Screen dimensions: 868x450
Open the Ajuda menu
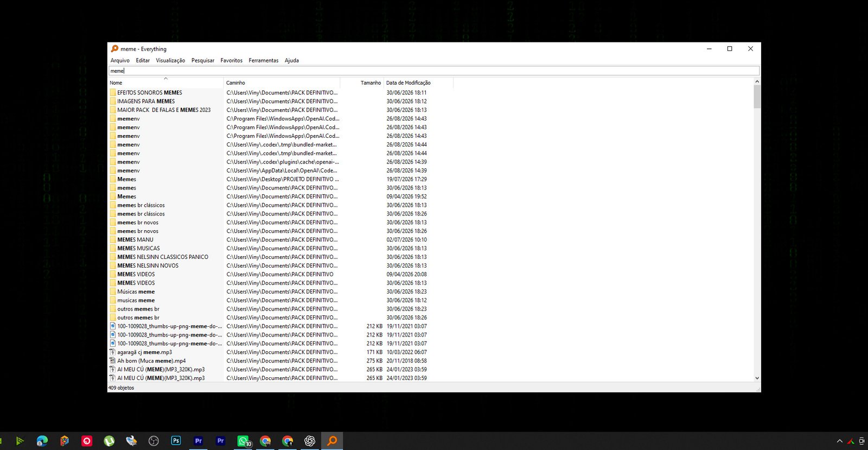292,60
